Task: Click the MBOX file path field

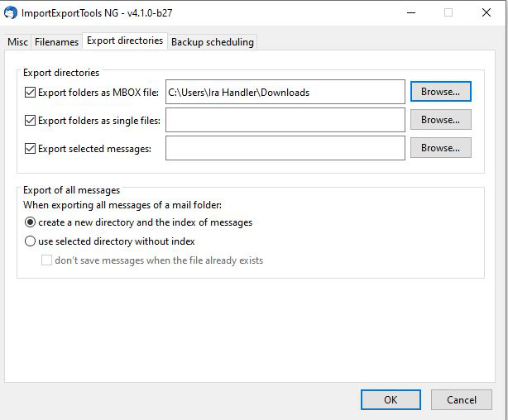Action: (285, 92)
